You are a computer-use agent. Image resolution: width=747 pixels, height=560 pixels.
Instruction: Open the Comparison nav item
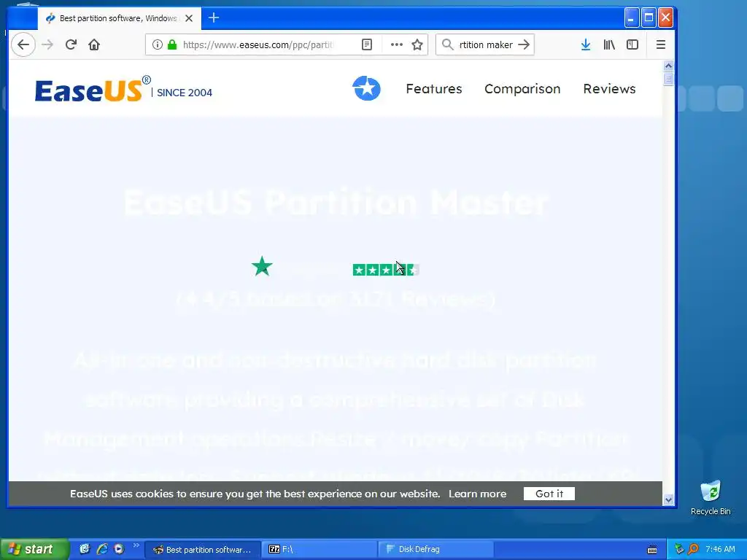pos(522,89)
